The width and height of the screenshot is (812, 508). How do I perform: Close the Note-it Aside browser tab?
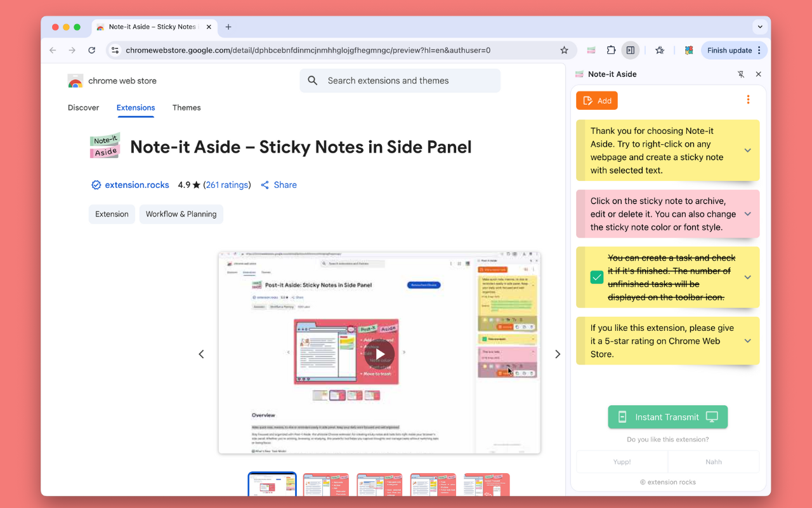(x=209, y=27)
